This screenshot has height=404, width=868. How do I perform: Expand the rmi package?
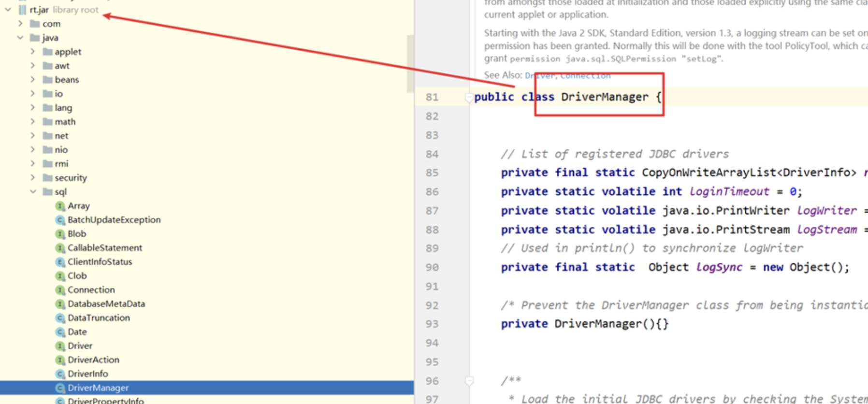click(33, 163)
